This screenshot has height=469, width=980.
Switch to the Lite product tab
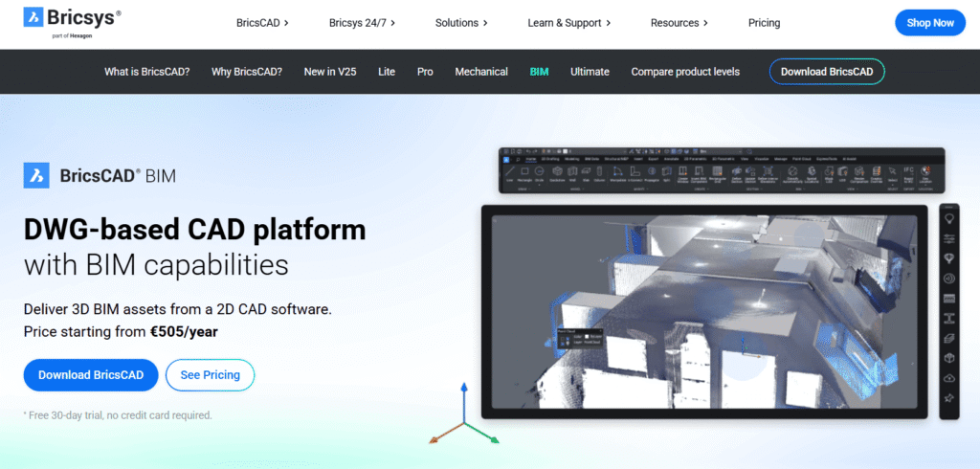click(387, 72)
